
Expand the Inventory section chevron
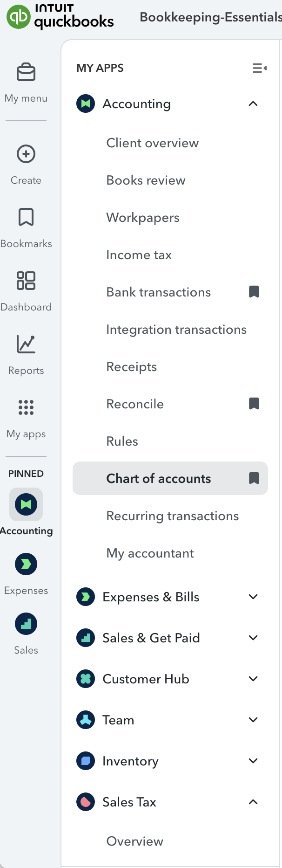[253, 761]
